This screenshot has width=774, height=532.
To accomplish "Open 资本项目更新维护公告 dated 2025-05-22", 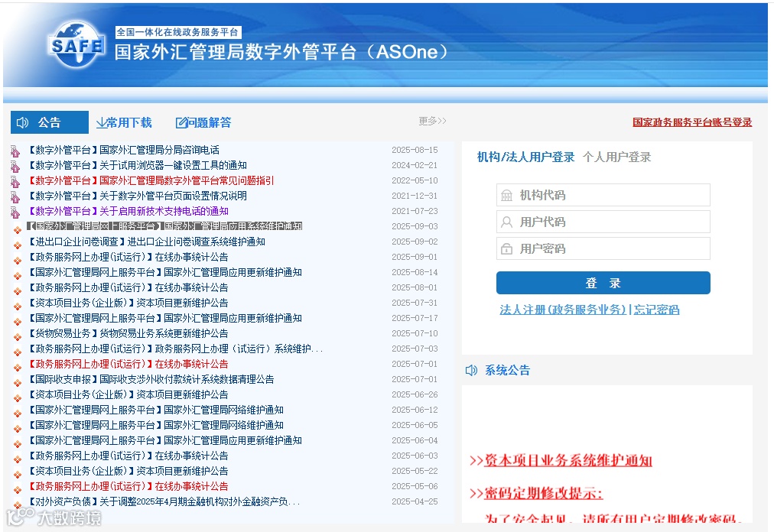I will (x=128, y=472).
